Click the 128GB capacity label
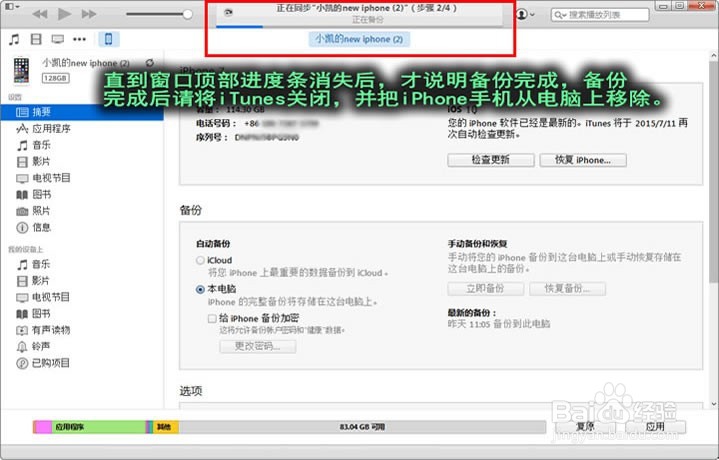719x460 pixels. click(x=55, y=78)
